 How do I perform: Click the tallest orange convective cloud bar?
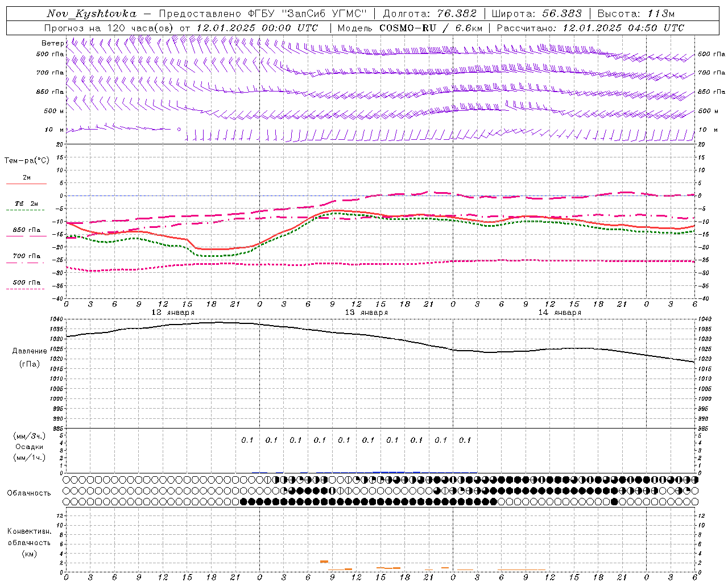pos(324,562)
